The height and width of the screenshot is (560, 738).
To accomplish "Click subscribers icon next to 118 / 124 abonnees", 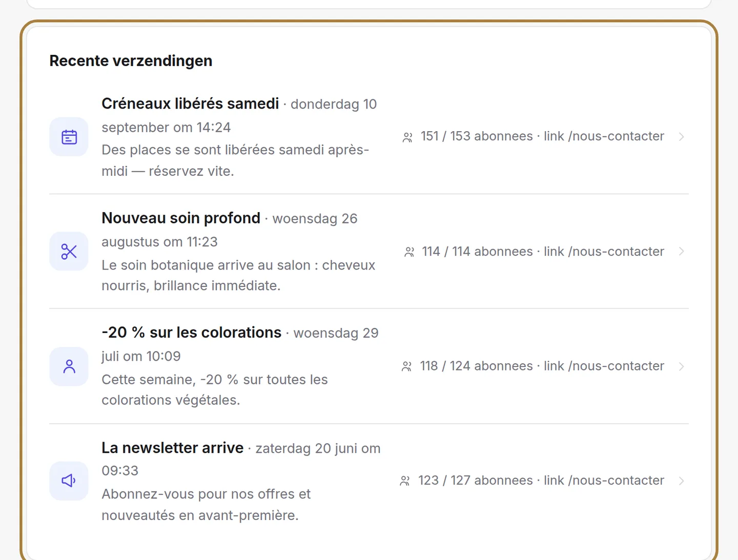I will pos(406,366).
